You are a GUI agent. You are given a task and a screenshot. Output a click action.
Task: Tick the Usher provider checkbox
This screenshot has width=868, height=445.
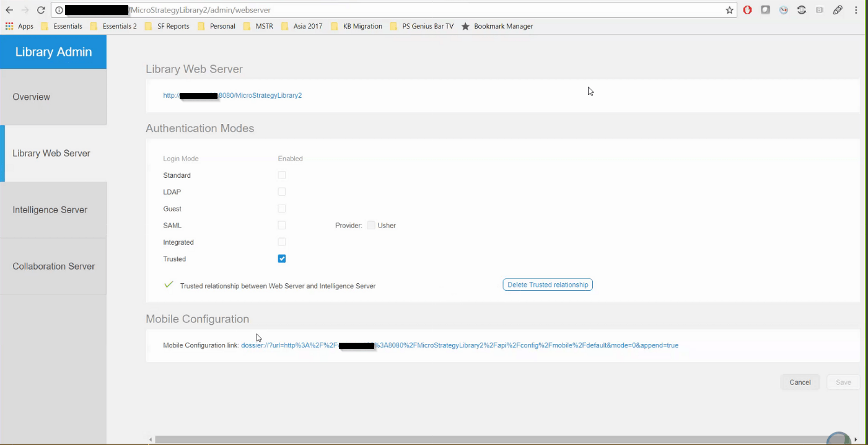tap(371, 226)
